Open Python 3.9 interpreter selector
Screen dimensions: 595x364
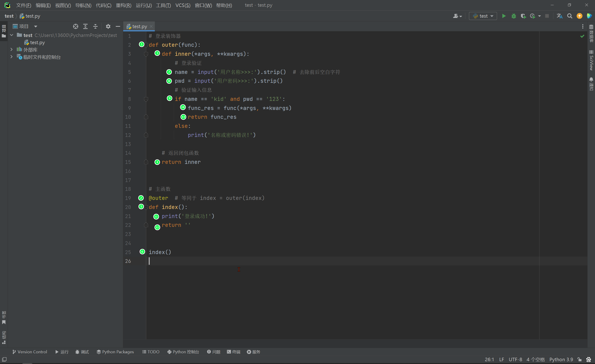click(561, 359)
